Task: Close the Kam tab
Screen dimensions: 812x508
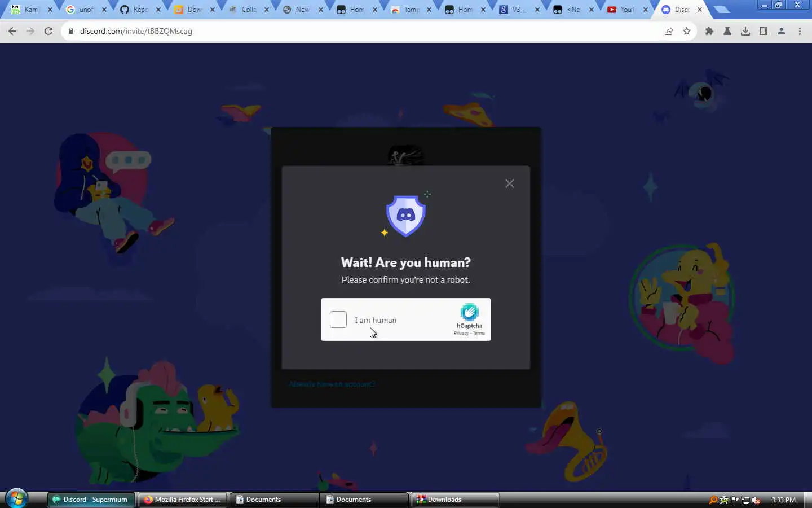Action: 50,10
